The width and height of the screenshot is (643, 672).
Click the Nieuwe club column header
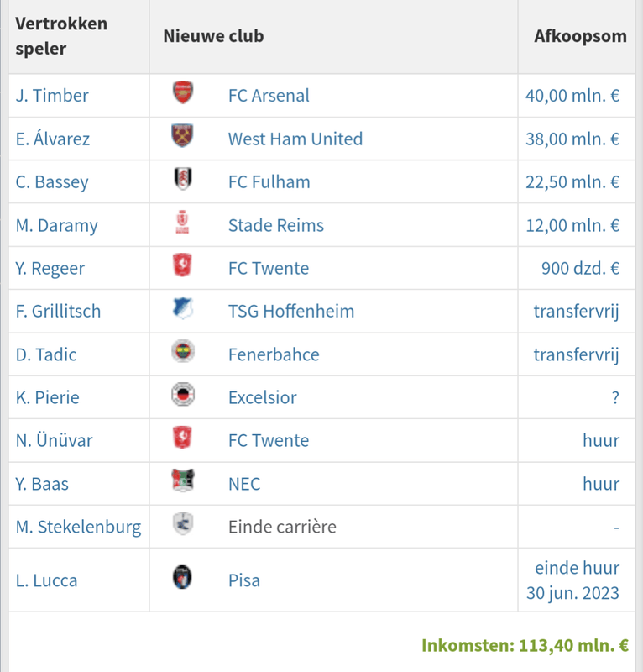pos(213,36)
